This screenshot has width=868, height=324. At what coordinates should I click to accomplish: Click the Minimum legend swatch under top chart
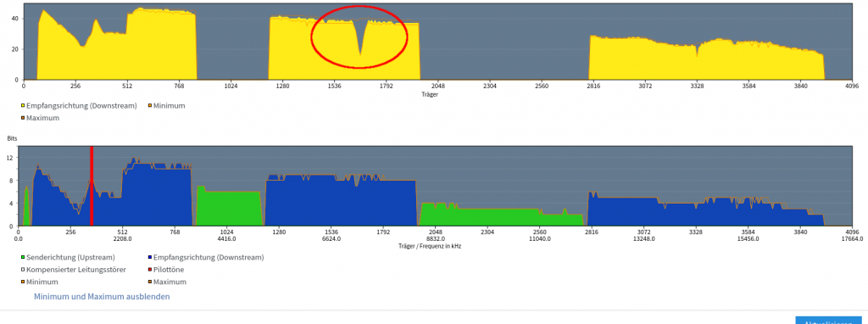click(x=149, y=106)
